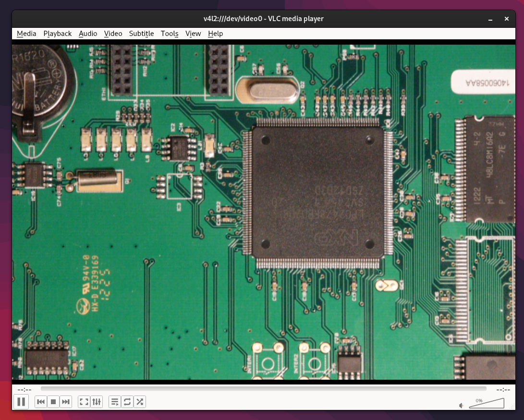524x420 pixels.
Task: Open the Media menu
Action: tap(26, 34)
